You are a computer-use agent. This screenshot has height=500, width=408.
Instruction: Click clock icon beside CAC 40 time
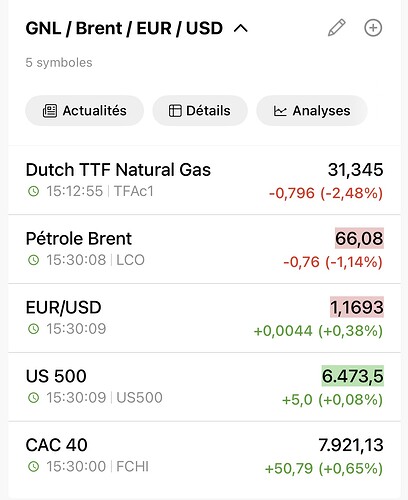pos(33,466)
